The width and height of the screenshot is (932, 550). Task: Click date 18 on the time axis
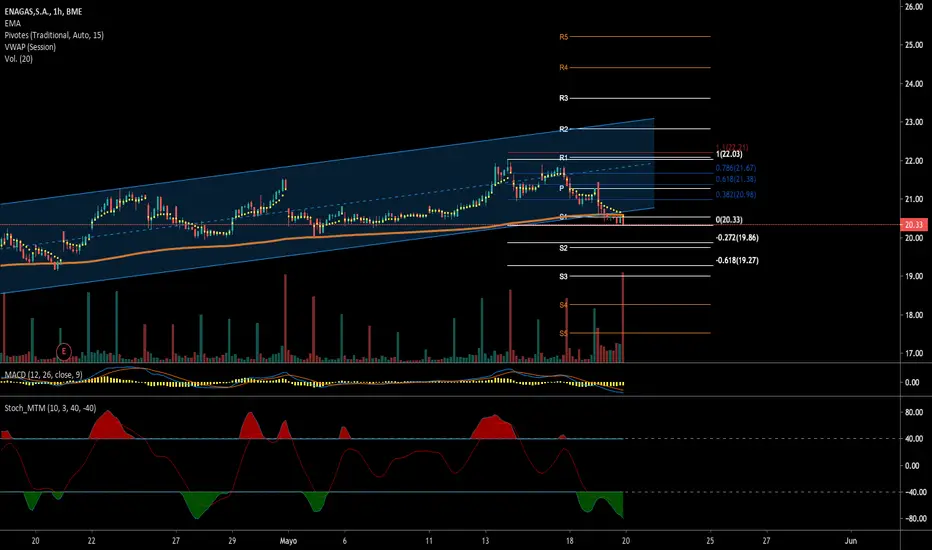point(569,541)
